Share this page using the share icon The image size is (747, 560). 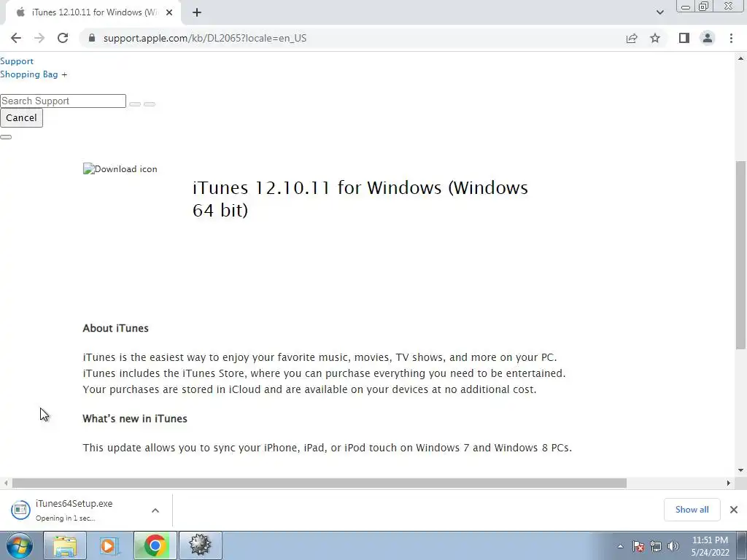(x=632, y=38)
